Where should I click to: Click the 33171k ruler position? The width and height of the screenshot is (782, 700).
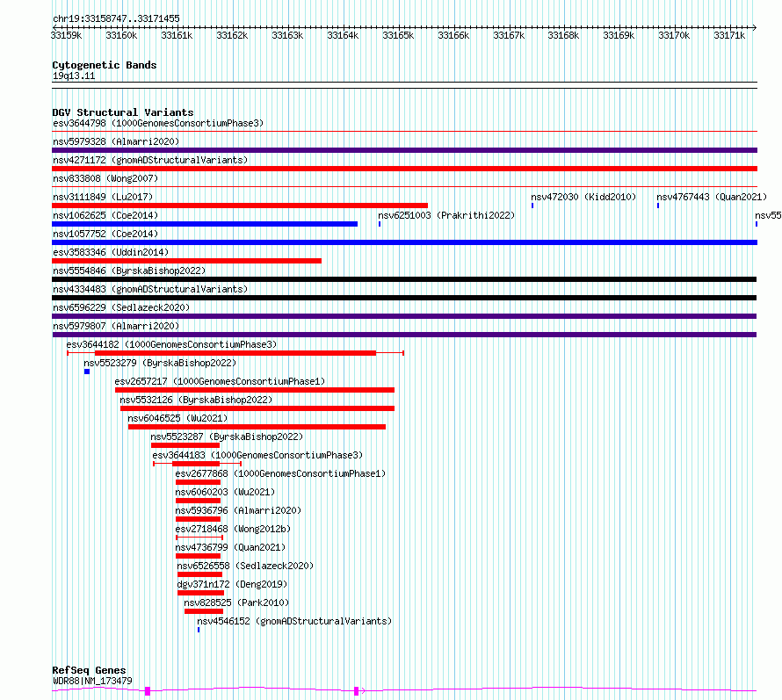point(729,35)
